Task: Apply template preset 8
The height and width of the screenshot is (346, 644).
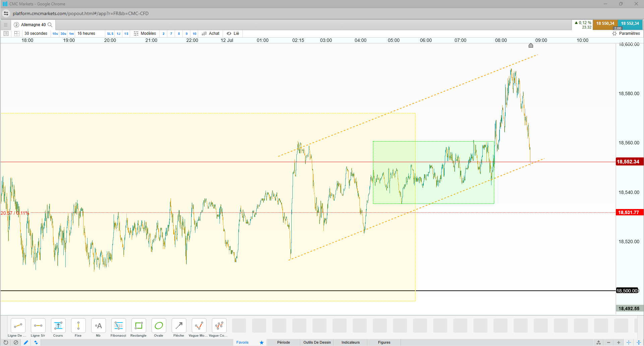Action: [179, 34]
